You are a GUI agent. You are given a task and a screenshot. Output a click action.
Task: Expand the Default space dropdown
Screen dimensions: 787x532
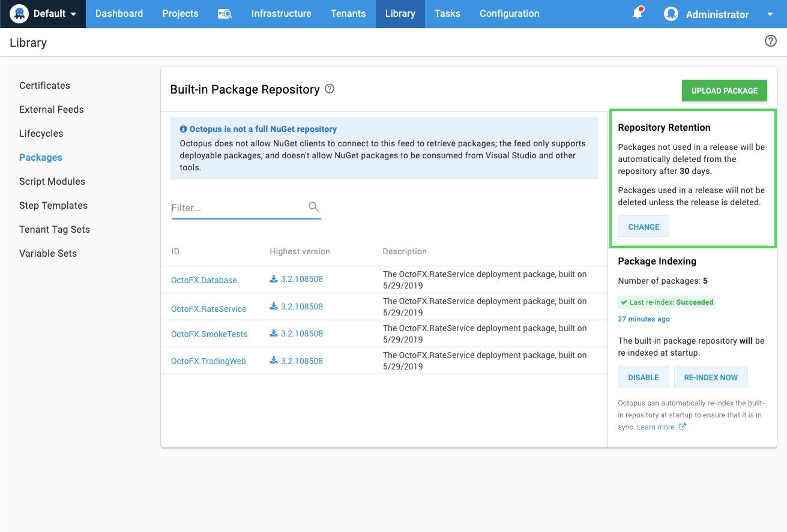point(73,14)
